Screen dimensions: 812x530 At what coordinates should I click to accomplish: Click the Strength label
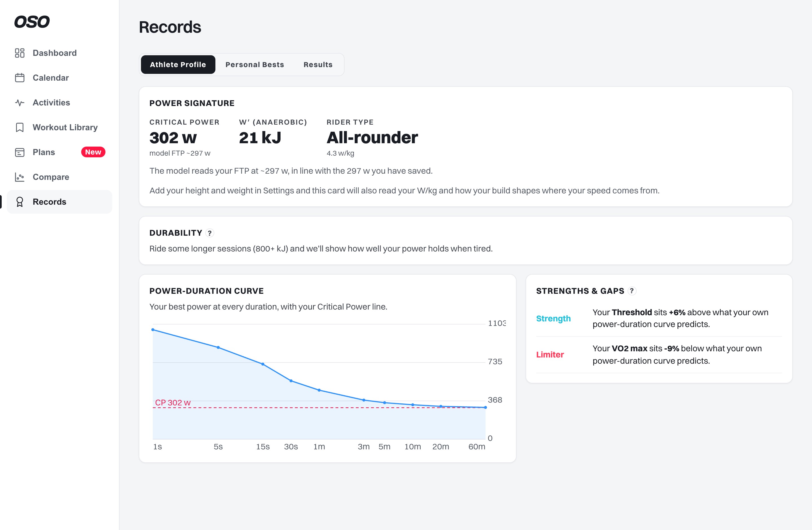[553, 319]
